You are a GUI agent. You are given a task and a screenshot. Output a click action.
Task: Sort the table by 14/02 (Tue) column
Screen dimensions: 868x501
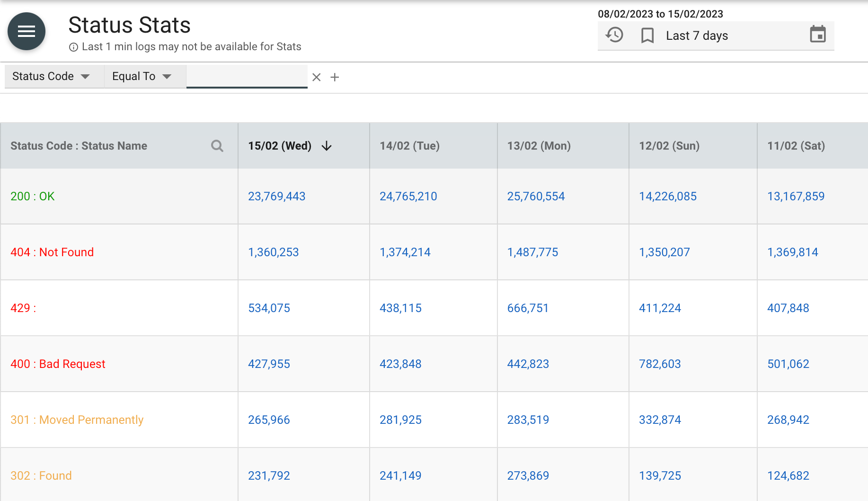click(409, 146)
